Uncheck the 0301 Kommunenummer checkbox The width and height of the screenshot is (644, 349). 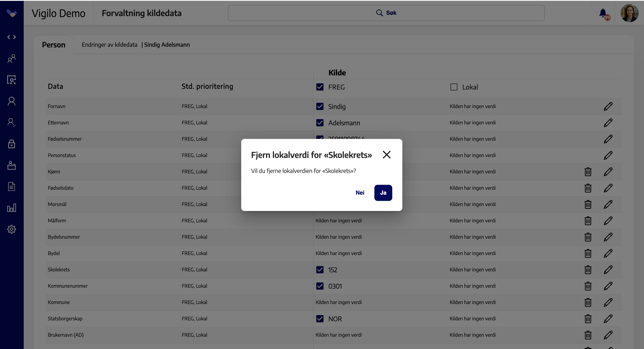click(x=320, y=286)
